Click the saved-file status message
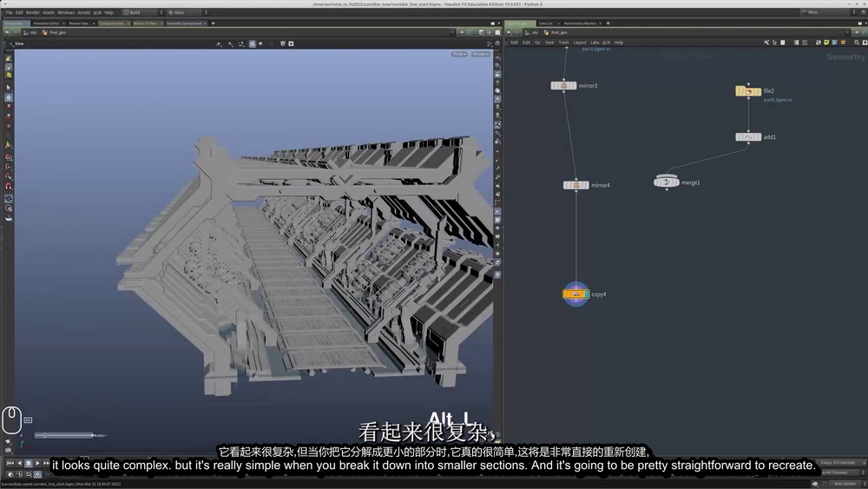 point(60,484)
